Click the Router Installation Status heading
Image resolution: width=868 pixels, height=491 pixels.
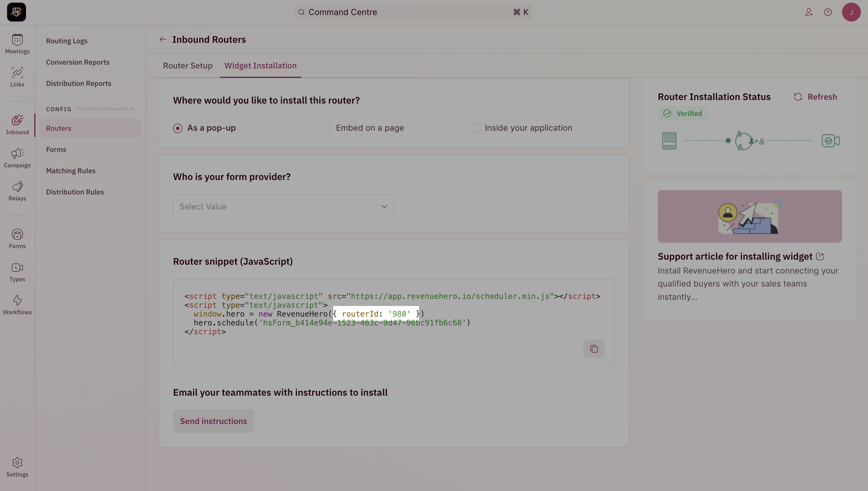pyautogui.click(x=714, y=97)
